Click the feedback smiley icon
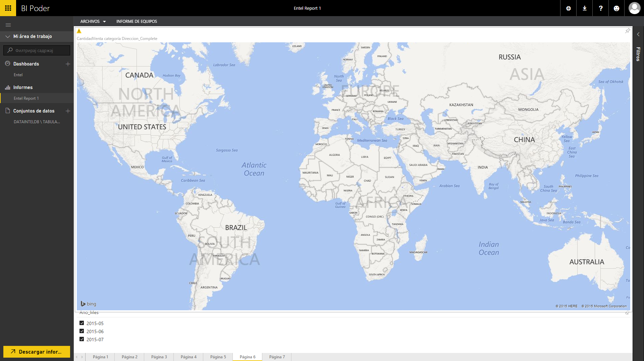 point(616,8)
